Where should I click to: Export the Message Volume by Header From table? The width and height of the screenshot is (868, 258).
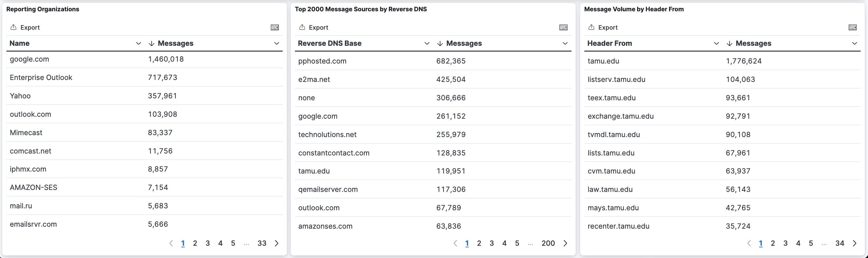(603, 27)
